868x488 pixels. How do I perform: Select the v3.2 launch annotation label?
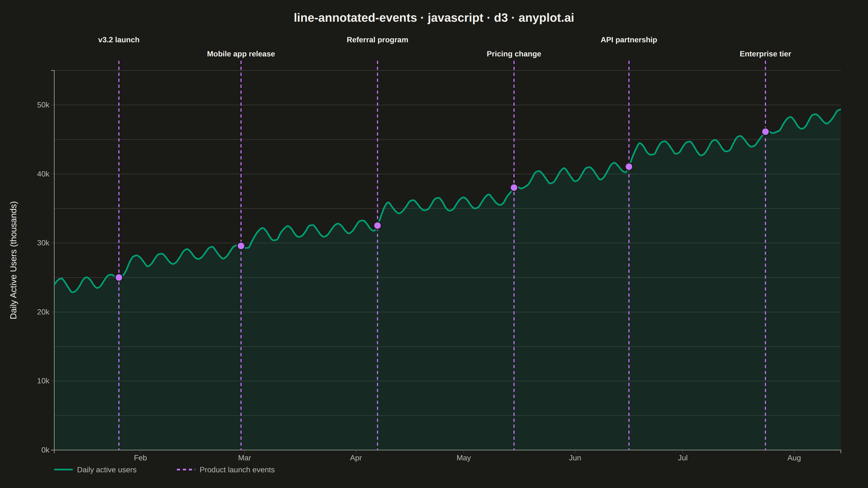[119, 40]
